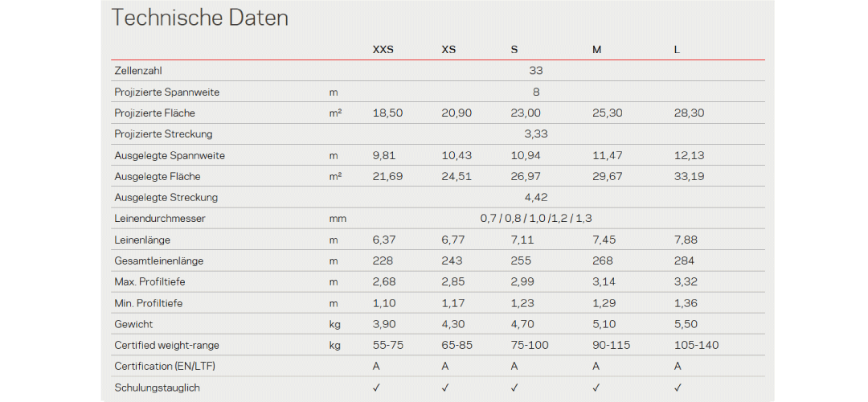The height and width of the screenshot is (402, 868).
Task: Click the Technische Daten heading
Action: click(x=200, y=18)
